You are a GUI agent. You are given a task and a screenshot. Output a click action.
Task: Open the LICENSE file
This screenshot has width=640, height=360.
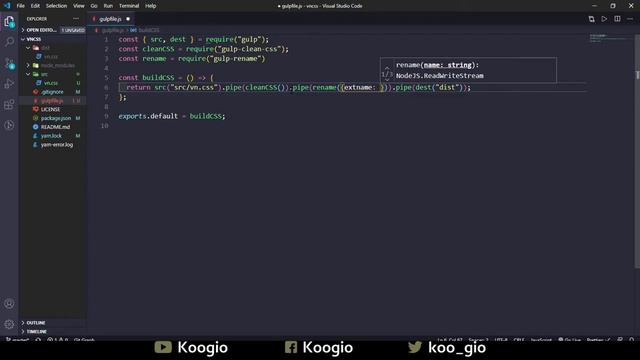coord(51,109)
